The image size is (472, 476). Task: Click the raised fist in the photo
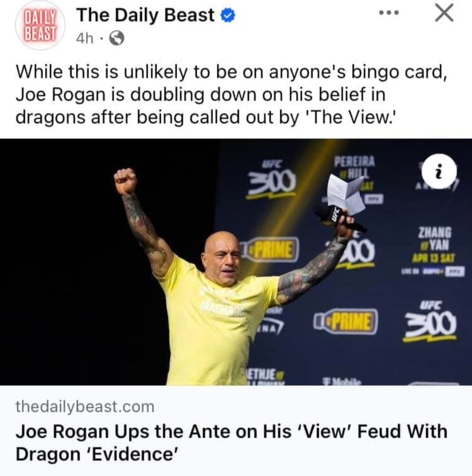click(x=125, y=181)
